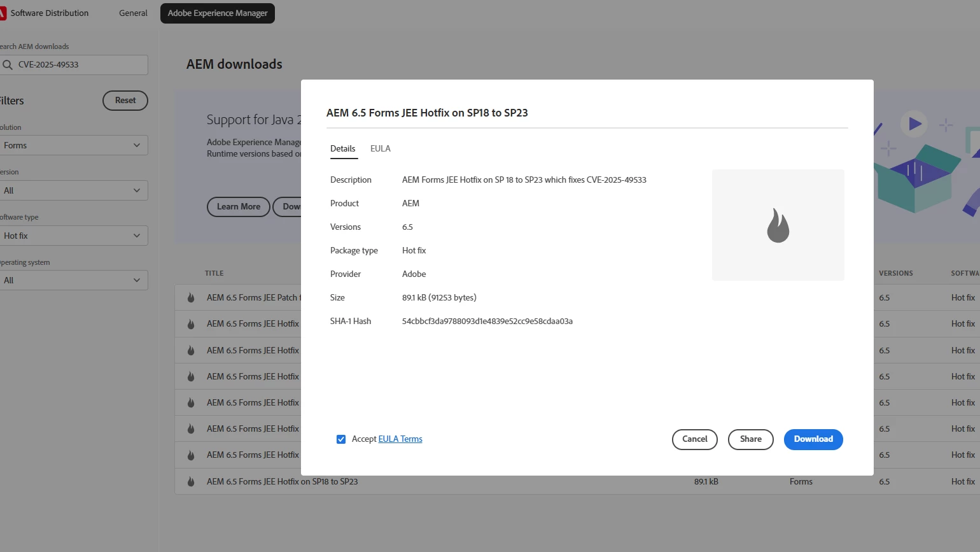Select the Adobe Experience Manager tab
This screenshot has width=980, height=552.
click(218, 13)
